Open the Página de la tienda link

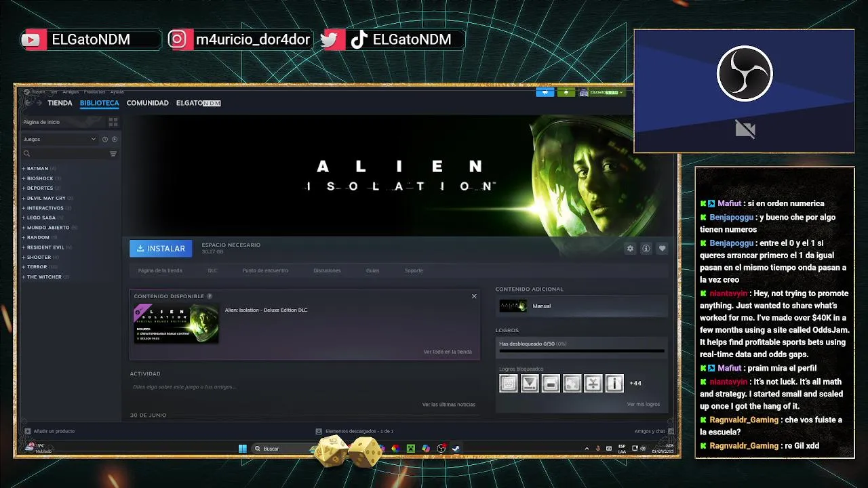point(160,270)
